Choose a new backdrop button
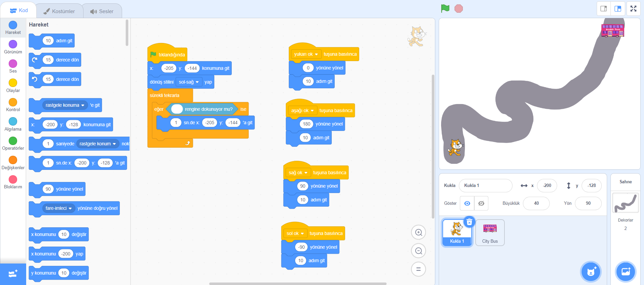This screenshot has width=644, height=285. click(x=626, y=272)
